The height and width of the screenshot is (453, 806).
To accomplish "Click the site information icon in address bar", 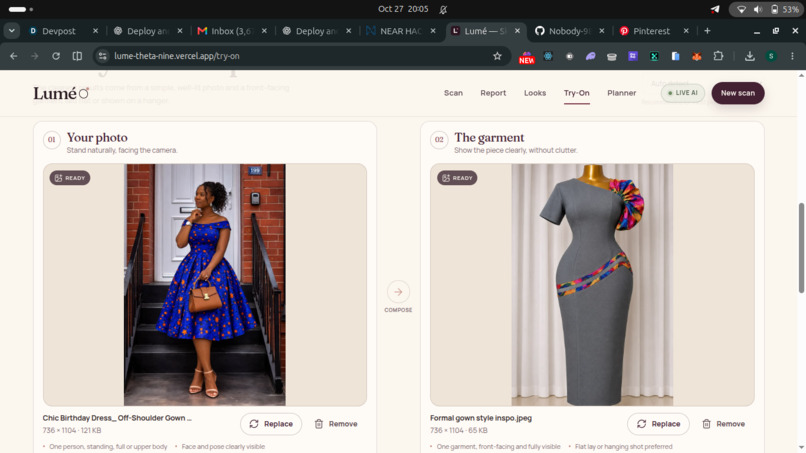I will [103, 56].
